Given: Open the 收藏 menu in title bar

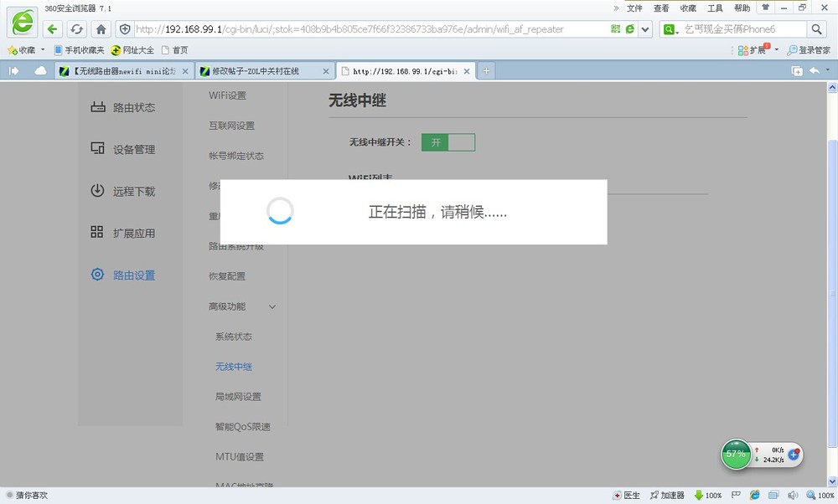Looking at the screenshot, I should click(688, 8).
